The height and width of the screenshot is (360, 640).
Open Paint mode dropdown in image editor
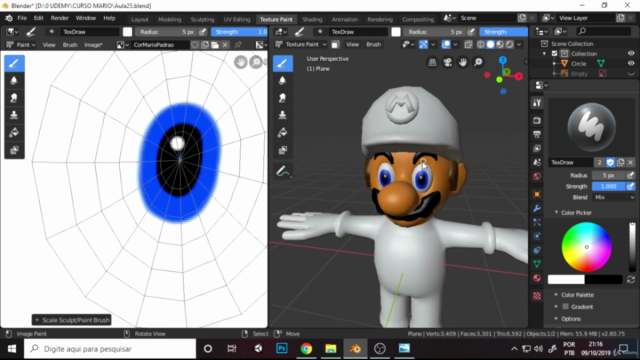coord(21,45)
